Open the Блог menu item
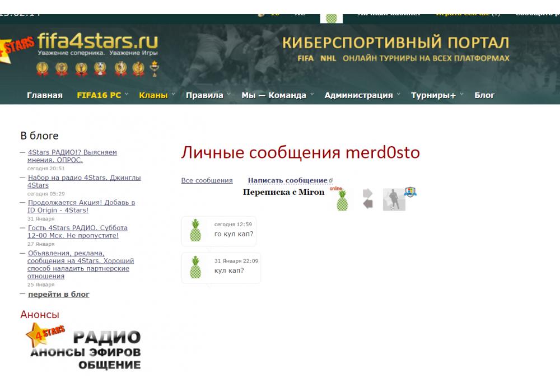 pyautogui.click(x=484, y=95)
